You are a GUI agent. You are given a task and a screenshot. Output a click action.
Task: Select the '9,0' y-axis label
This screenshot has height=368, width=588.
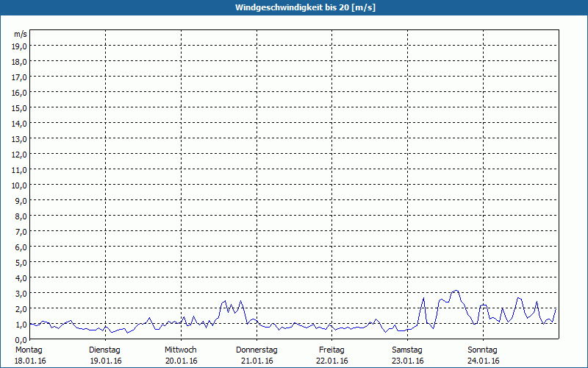coord(21,201)
